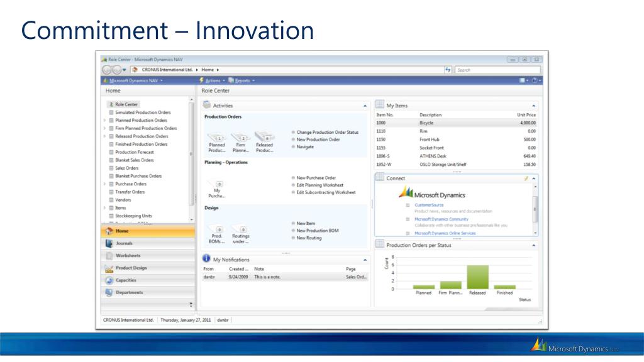Viewport: 644px width, 362px height.
Task: Select the ATHENS Desk item row
Action: pos(456,156)
